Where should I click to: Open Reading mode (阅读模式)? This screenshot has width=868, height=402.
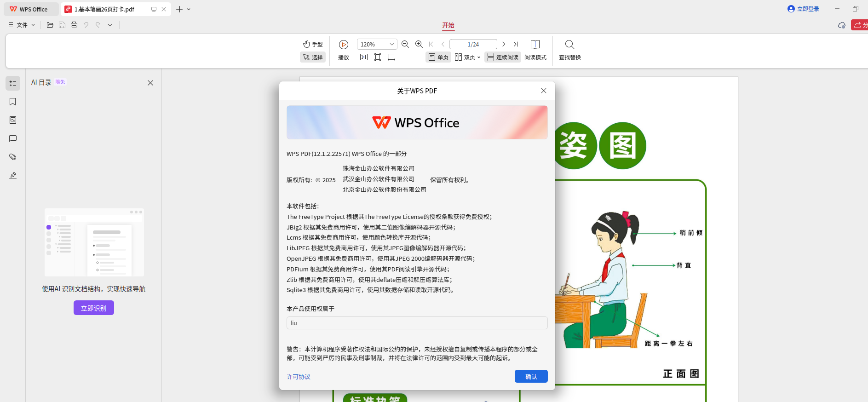point(535,51)
